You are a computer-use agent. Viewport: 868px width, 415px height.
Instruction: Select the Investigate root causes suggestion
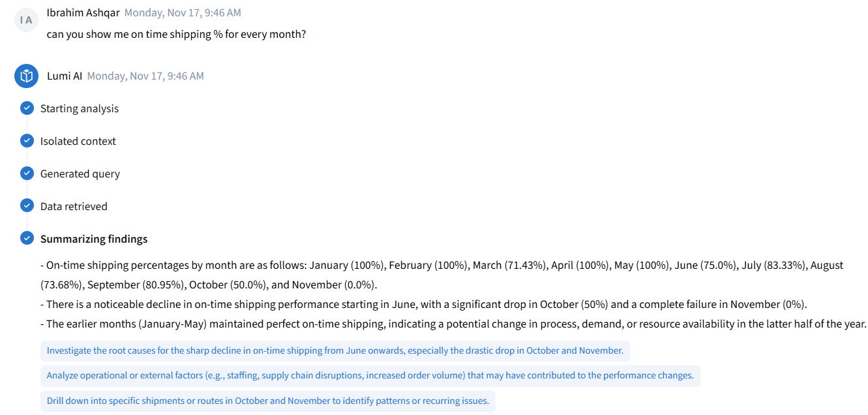[x=335, y=350]
